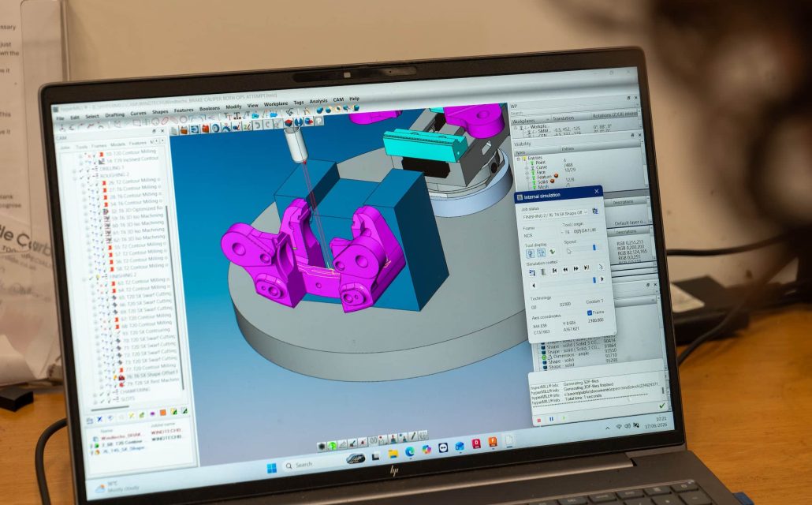Open the Job status dropdown in simulation

point(555,214)
